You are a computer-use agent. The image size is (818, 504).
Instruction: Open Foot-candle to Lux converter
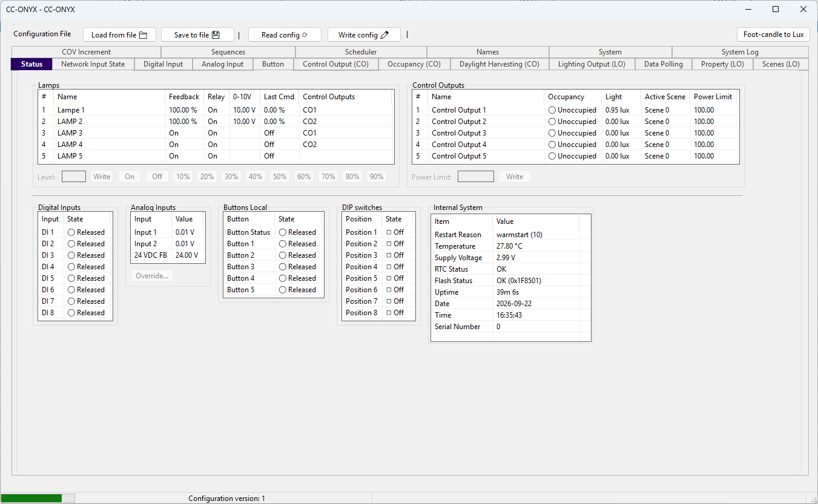tap(773, 34)
